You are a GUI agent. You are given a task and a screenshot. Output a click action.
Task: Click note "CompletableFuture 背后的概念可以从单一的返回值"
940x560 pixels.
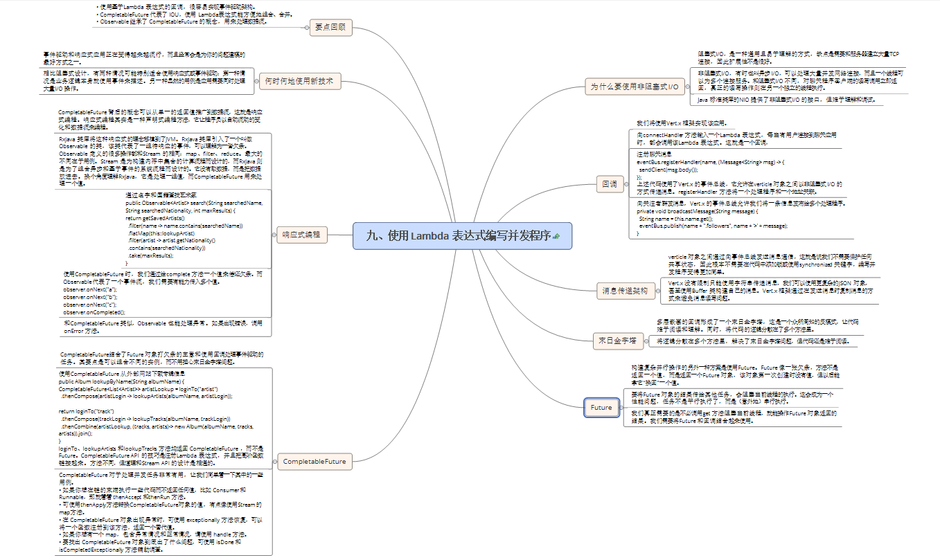coord(160,120)
